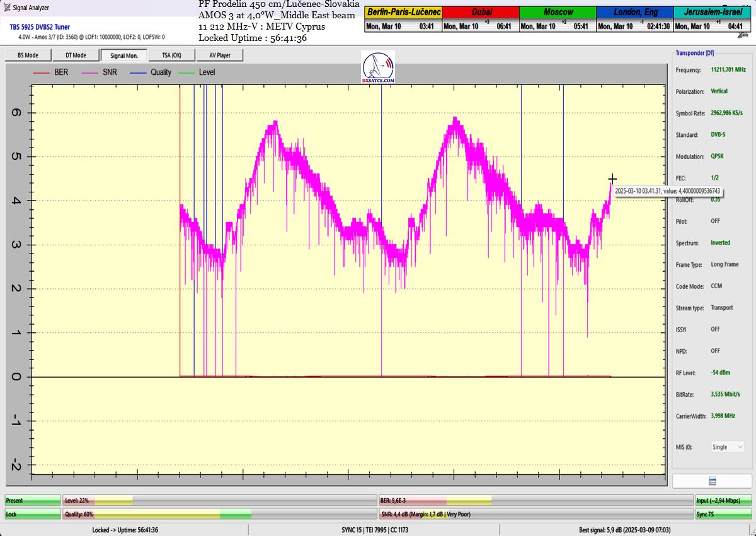
Task: Click the red BER legend line
Action: point(42,73)
